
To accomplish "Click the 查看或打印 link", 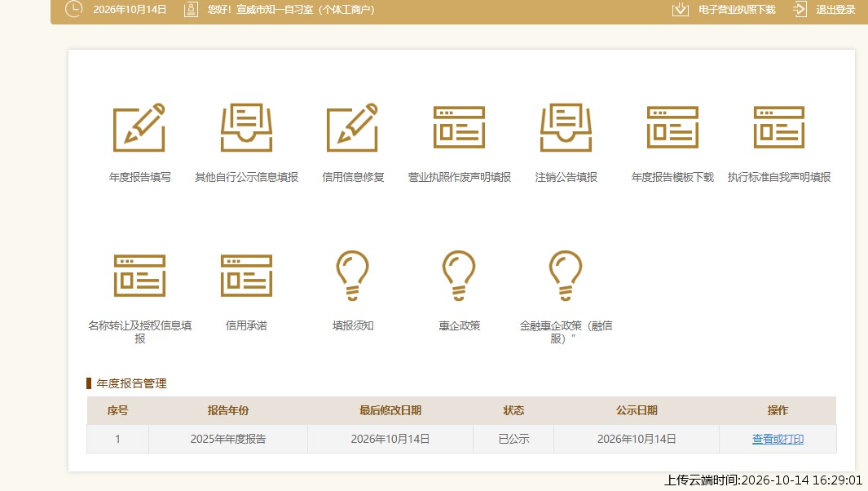I will 778,439.
